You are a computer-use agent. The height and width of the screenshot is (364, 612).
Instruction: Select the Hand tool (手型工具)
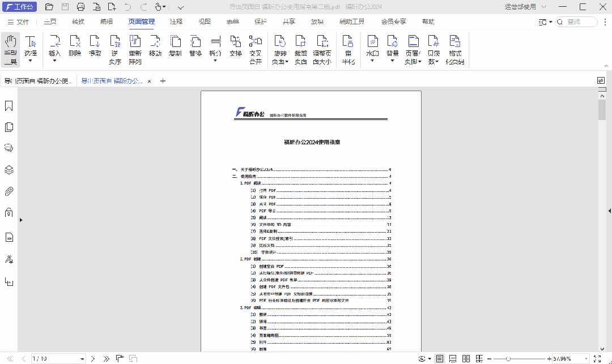[10, 48]
